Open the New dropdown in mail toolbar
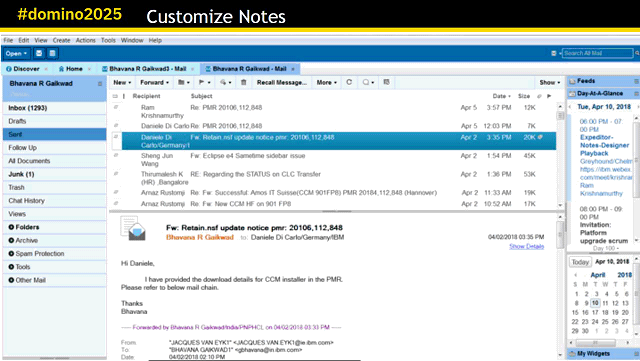 (122, 82)
